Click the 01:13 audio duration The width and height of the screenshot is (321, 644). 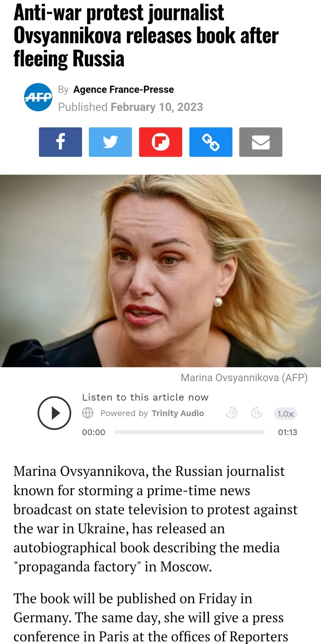coord(288,432)
